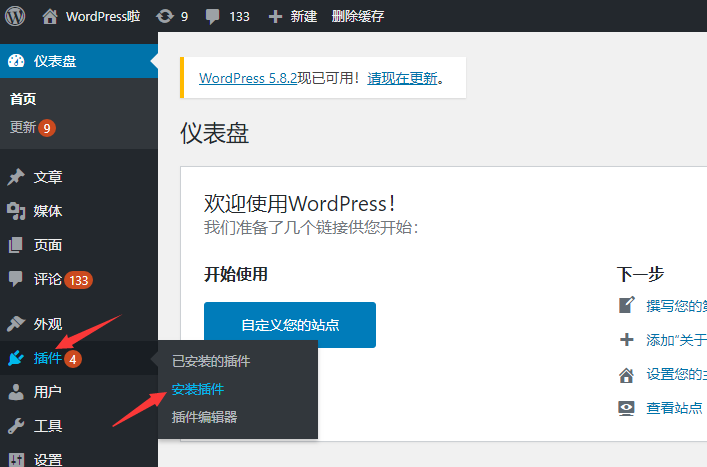Click the pushpin icon for 文章
Viewport: 707px width, 467px height.
[16, 177]
